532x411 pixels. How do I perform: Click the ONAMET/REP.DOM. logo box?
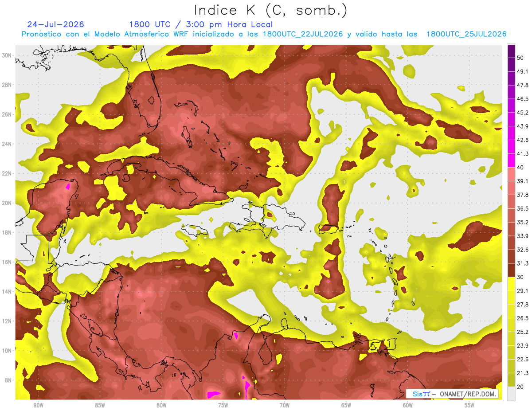[x=452, y=394]
